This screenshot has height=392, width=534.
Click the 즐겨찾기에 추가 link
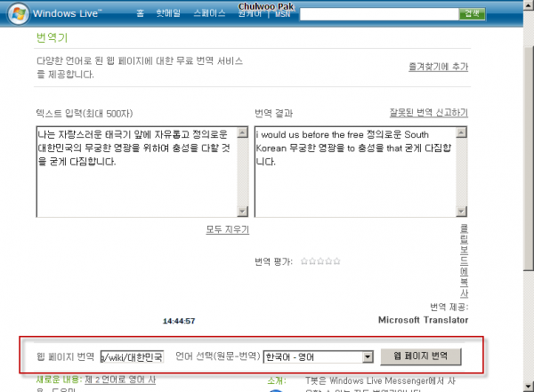(438, 67)
